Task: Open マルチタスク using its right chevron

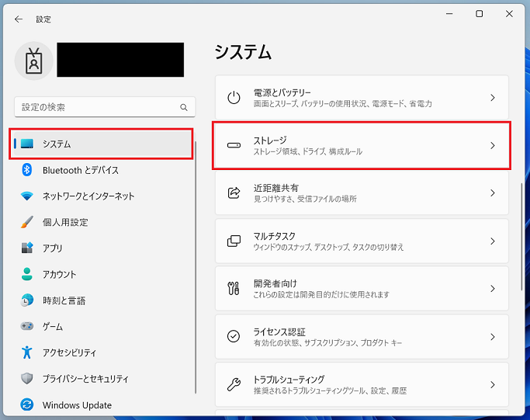Action: coord(493,241)
